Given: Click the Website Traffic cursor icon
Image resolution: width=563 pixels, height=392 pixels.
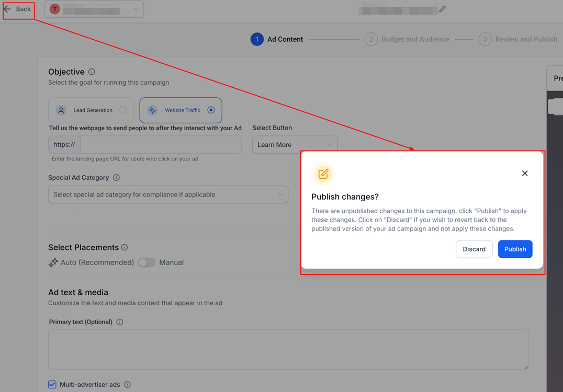Looking at the screenshot, I should point(153,110).
